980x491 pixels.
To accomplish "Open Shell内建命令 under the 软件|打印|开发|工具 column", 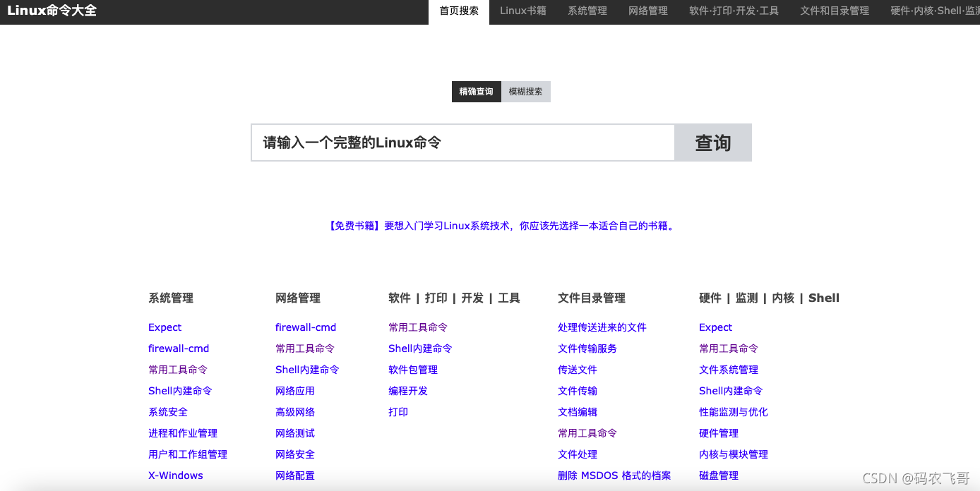I will pos(420,348).
